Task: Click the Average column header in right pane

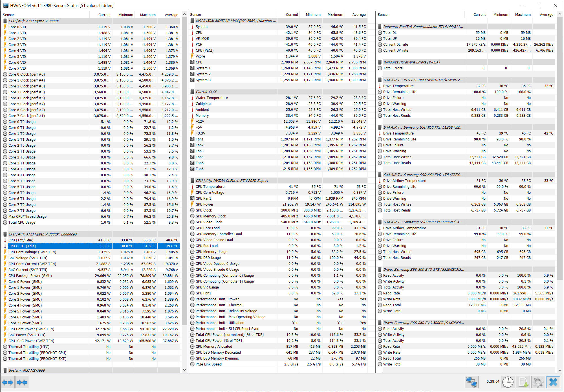Action: [544, 14]
